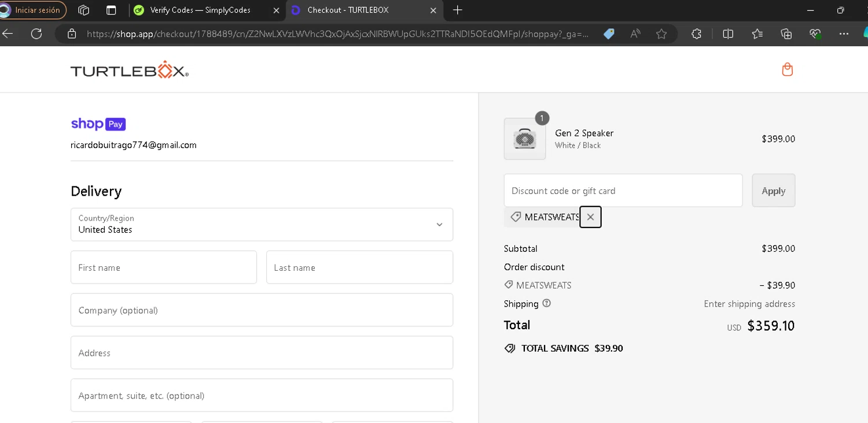Click the Iniciar sesión profile button

(34, 10)
